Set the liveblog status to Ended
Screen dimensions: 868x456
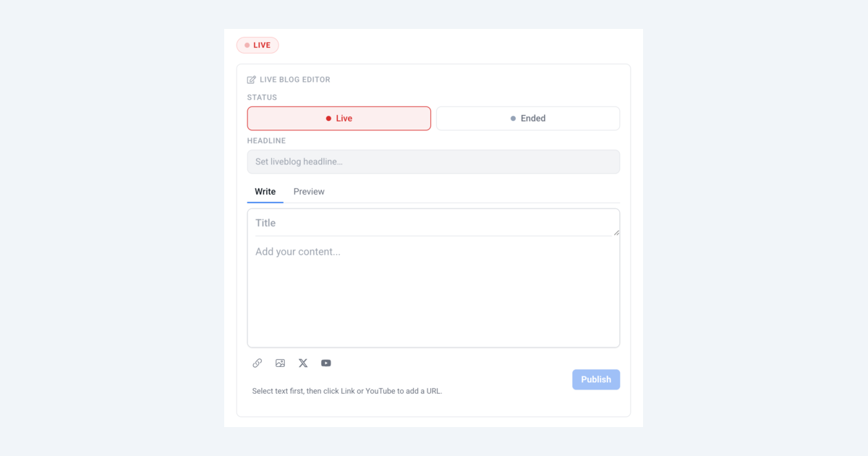point(528,118)
